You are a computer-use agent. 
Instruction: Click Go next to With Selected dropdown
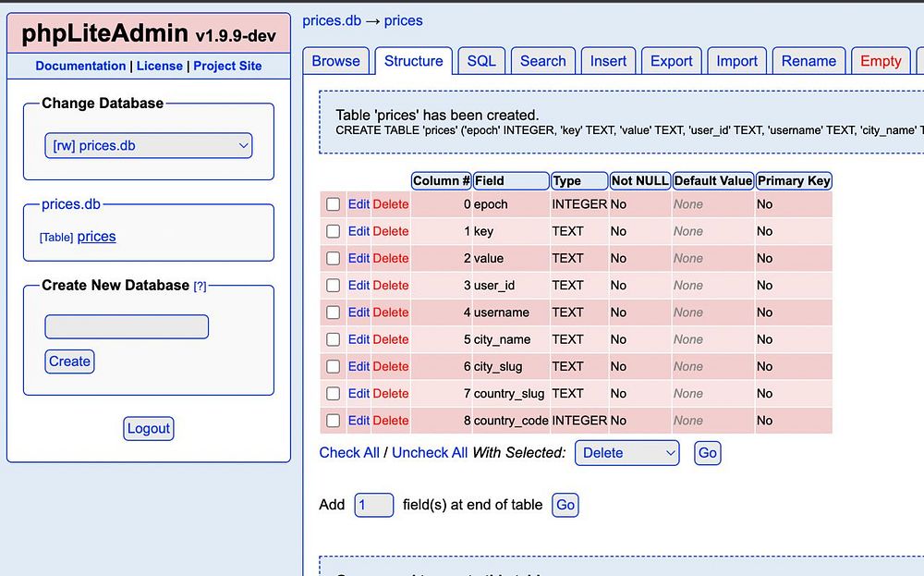(x=708, y=453)
